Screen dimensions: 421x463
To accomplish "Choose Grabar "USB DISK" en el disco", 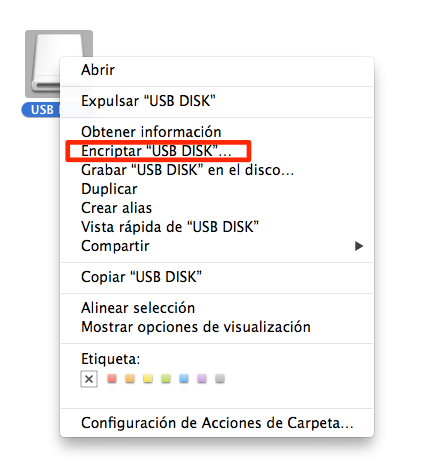I will [217, 170].
